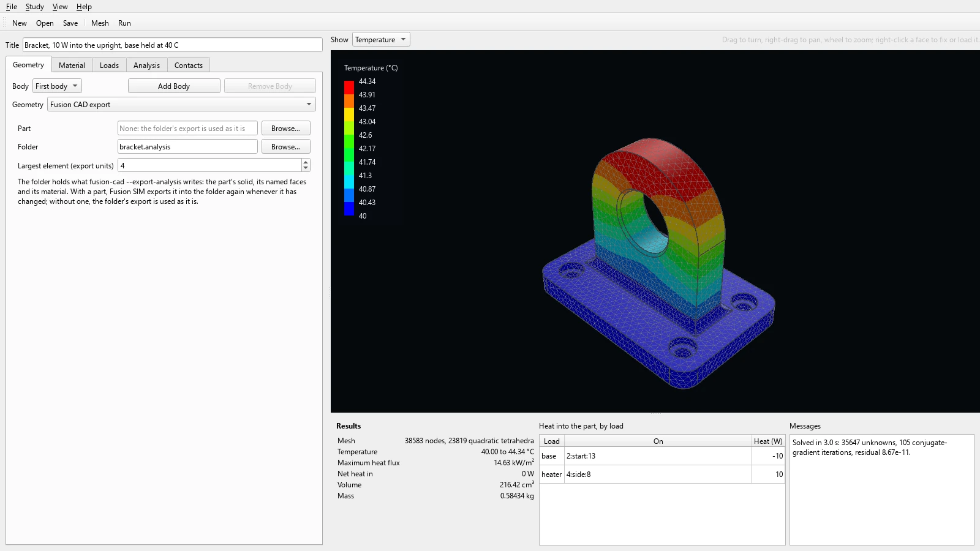Open the Help menu
Viewport: 980px width, 551px height.
point(84,7)
